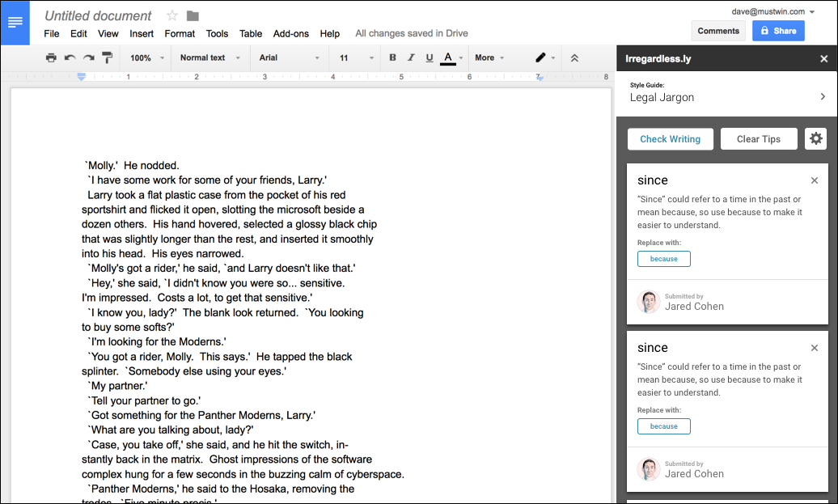Open the Docs home icon
This screenshot has width=838, height=504.
(15, 23)
